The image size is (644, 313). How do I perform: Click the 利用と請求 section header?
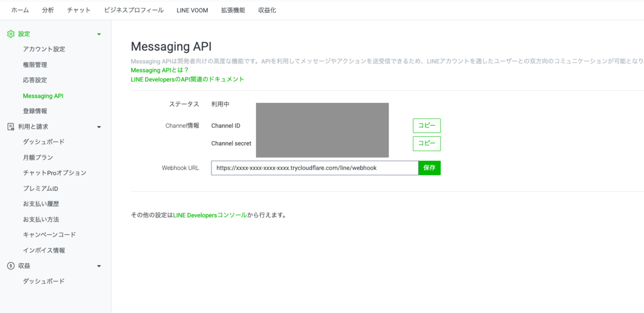(33, 126)
